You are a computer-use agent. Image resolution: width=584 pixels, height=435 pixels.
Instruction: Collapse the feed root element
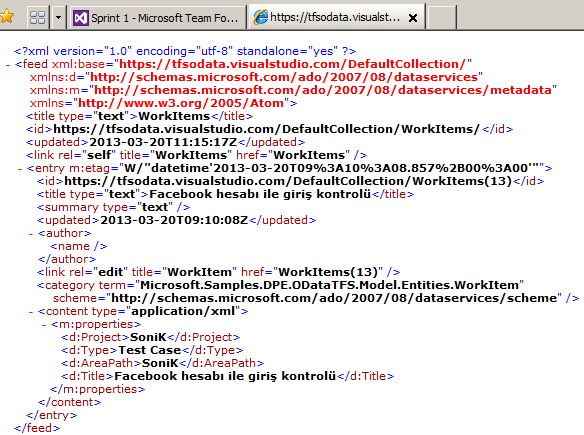8,65
